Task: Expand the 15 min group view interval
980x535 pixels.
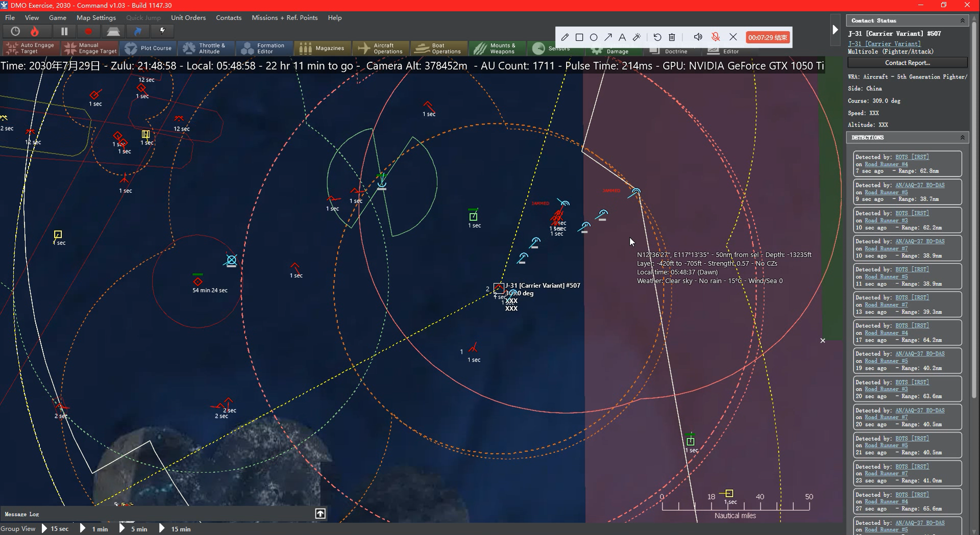Action: click(x=162, y=529)
